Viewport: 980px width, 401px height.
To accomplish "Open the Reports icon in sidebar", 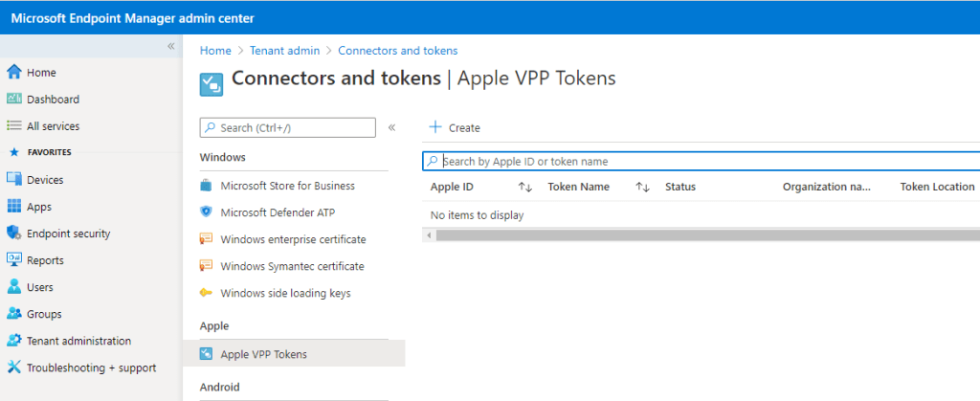I will coord(13,260).
